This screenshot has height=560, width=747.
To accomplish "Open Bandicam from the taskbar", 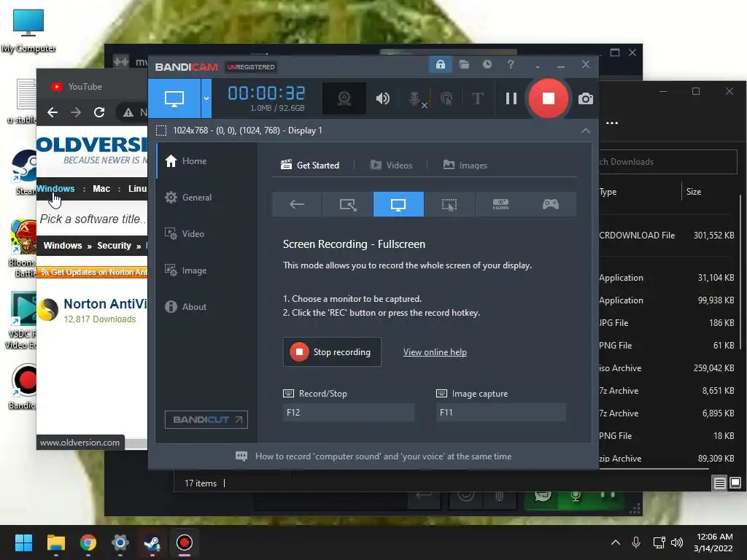I will point(184,542).
